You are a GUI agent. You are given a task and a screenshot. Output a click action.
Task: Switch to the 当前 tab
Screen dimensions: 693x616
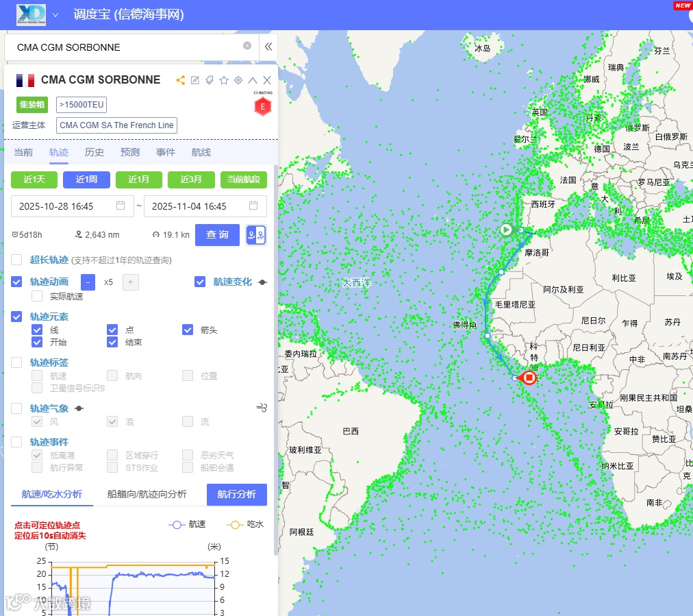[x=23, y=153]
